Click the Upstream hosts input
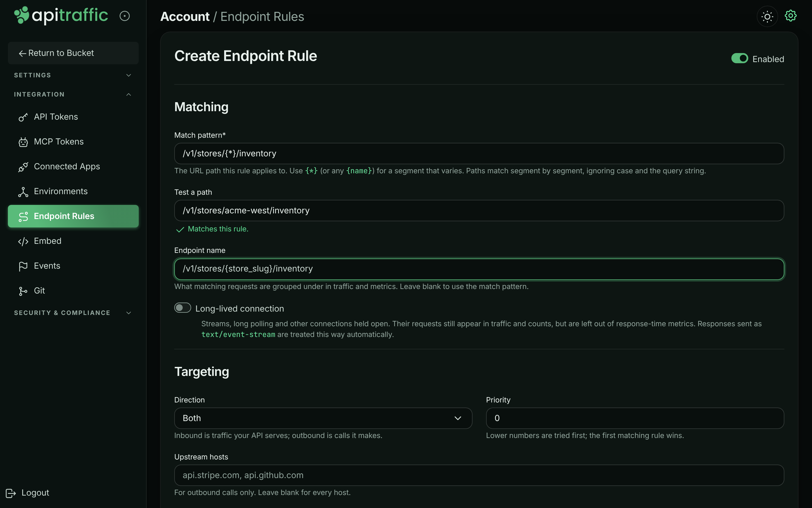Screen dimensions: 812x508 (479, 476)
